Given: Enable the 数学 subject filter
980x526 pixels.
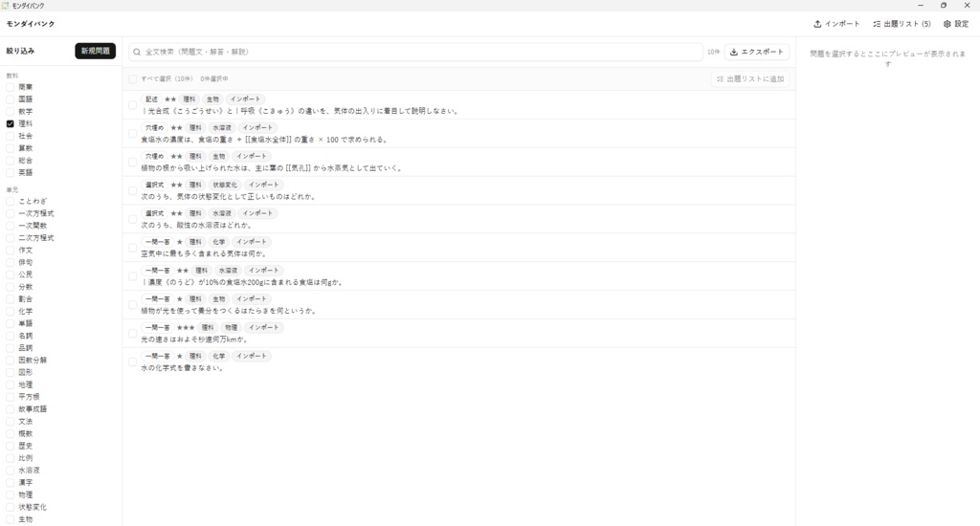Looking at the screenshot, I should 10,111.
